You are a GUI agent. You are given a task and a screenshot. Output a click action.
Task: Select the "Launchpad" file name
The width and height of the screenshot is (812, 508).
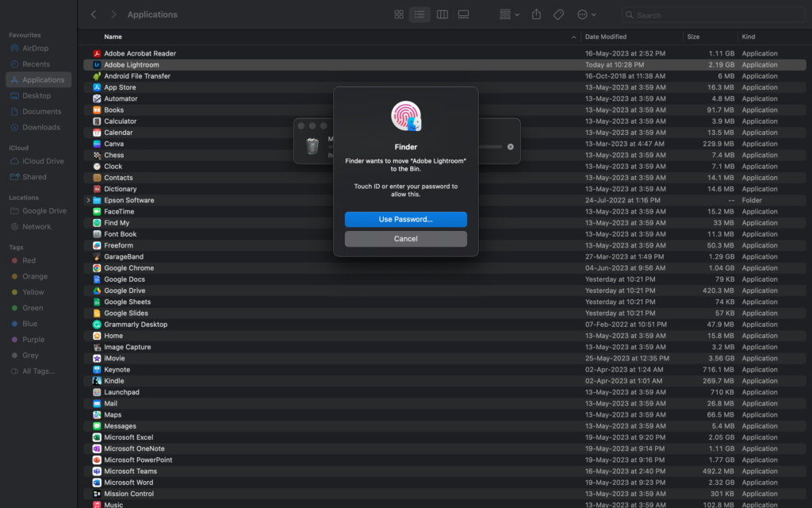point(121,392)
